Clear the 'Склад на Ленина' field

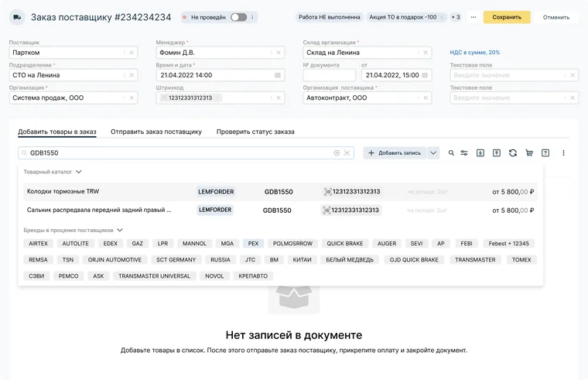[426, 53]
